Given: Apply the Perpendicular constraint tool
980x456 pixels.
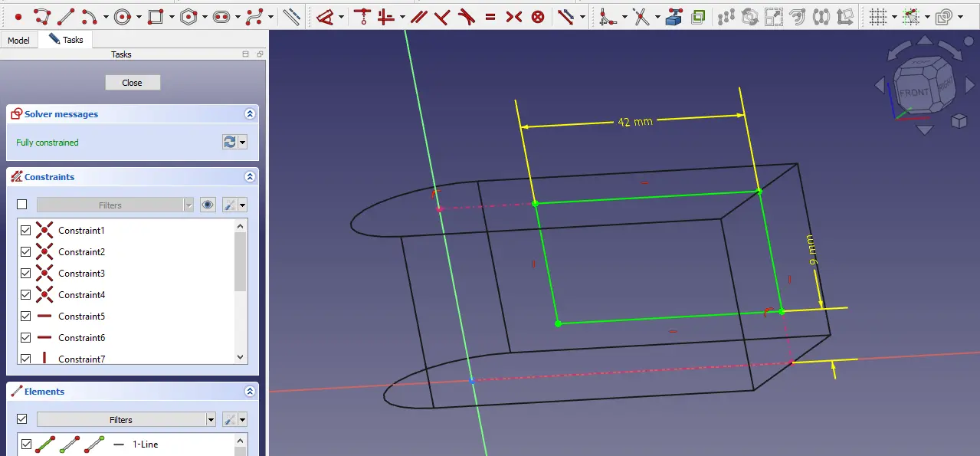Looking at the screenshot, I should [442, 16].
